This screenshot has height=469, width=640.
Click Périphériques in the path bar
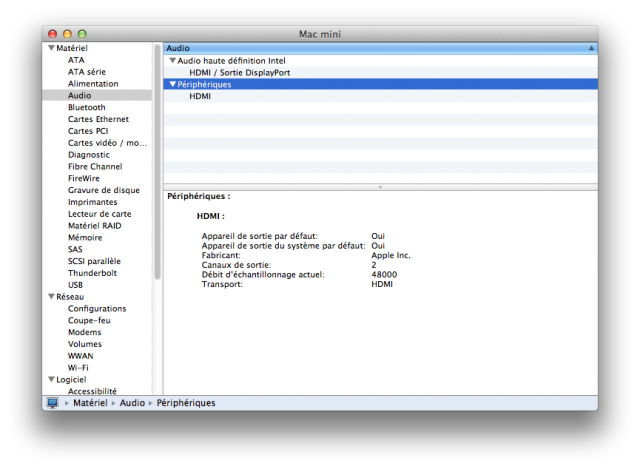tap(186, 403)
